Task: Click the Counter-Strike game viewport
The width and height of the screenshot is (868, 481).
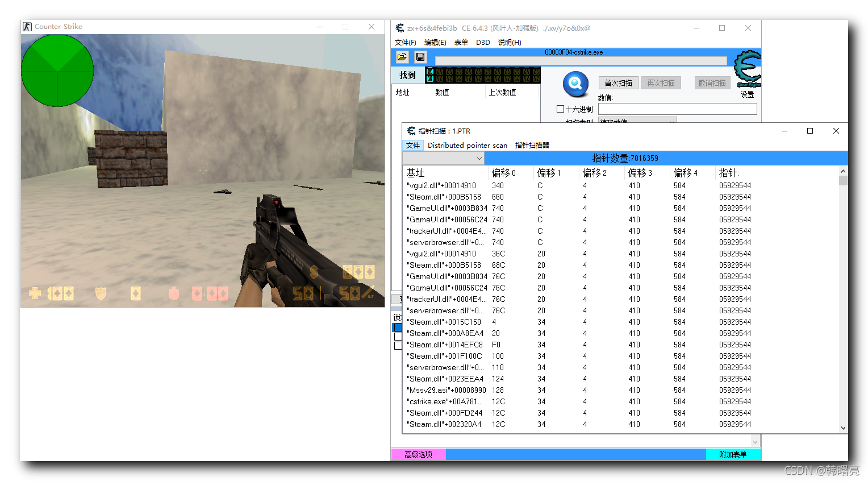Action: tap(203, 171)
